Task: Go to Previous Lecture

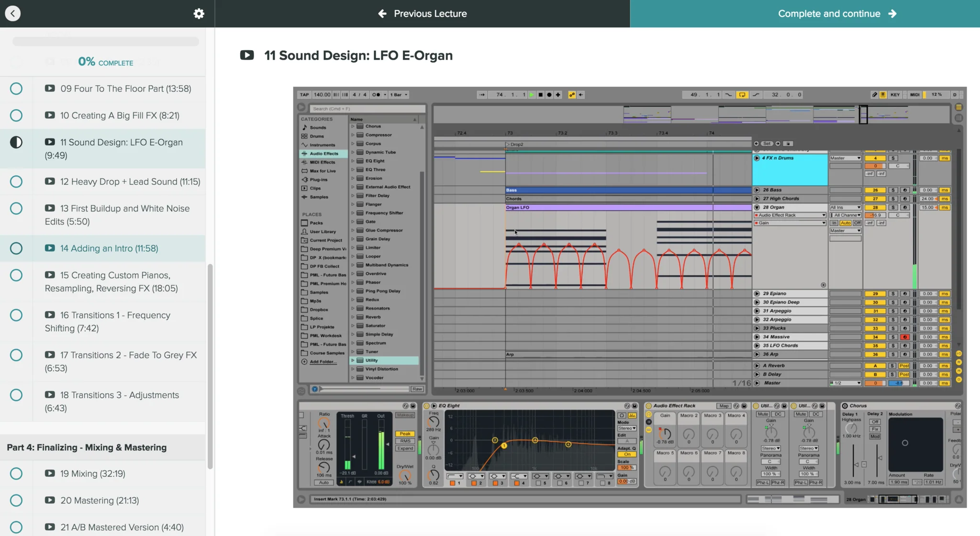Action: pos(422,13)
